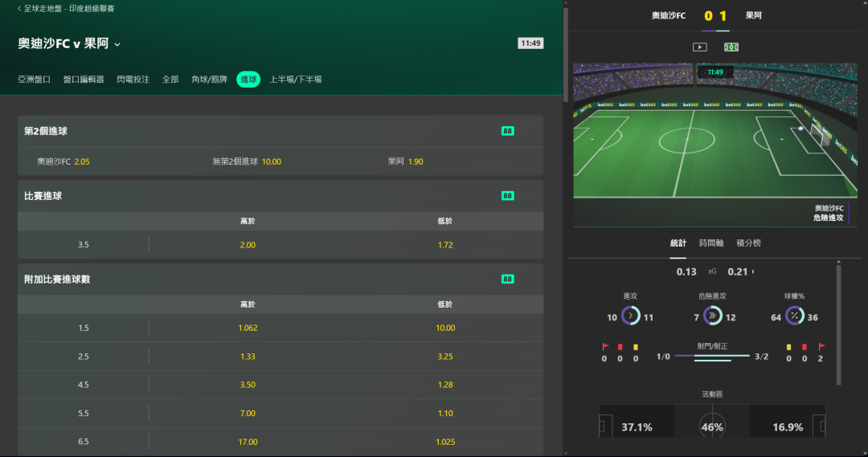Click the 射門/射正 shots comparison bar
The image size is (868, 457).
coord(712,358)
